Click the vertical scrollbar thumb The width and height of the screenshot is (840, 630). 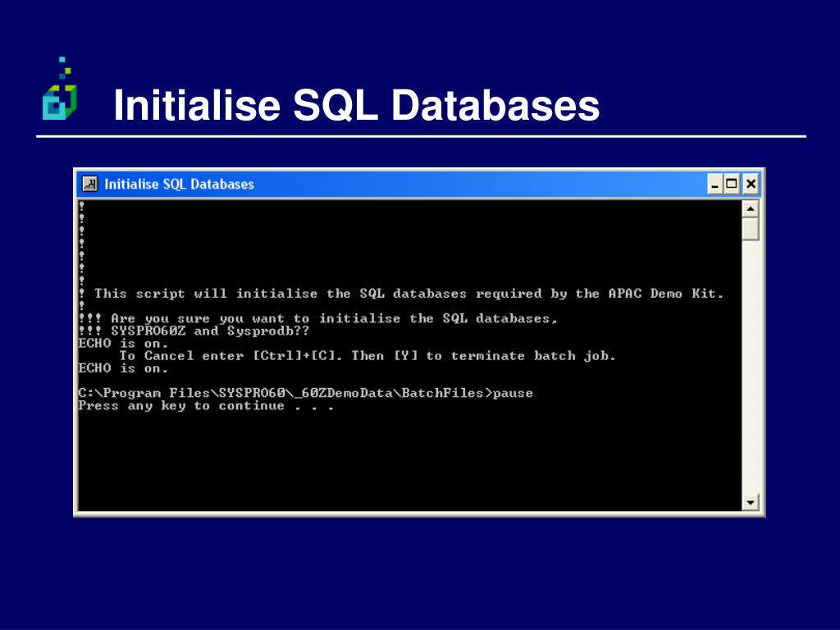coord(751,229)
